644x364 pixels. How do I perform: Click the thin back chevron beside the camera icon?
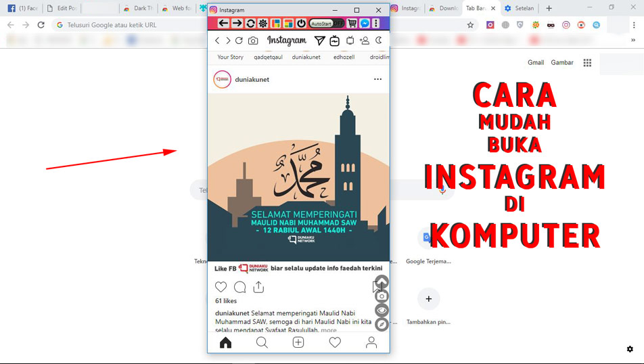[x=217, y=41]
